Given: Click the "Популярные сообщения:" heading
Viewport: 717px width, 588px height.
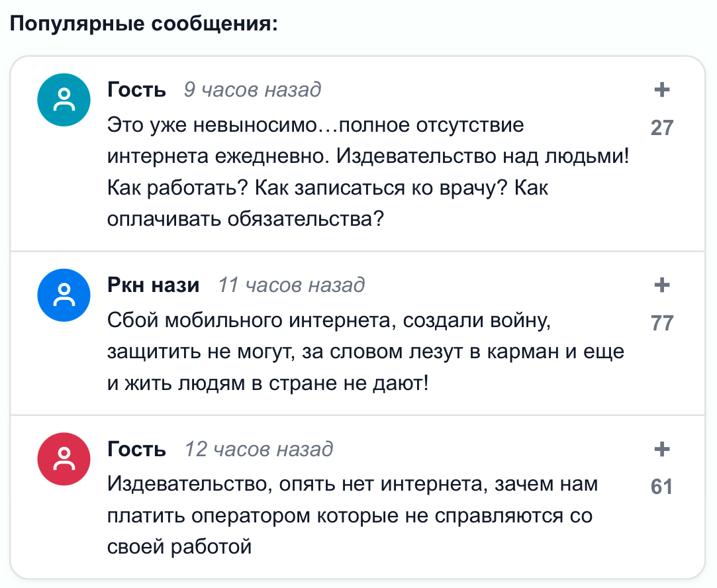Looking at the screenshot, I should click(x=142, y=24).
